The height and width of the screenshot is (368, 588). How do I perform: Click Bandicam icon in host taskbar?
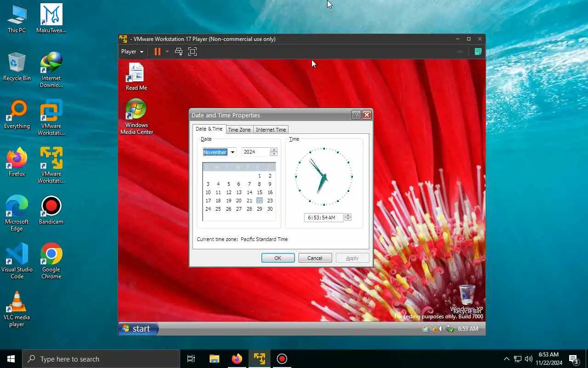point(282,359)
